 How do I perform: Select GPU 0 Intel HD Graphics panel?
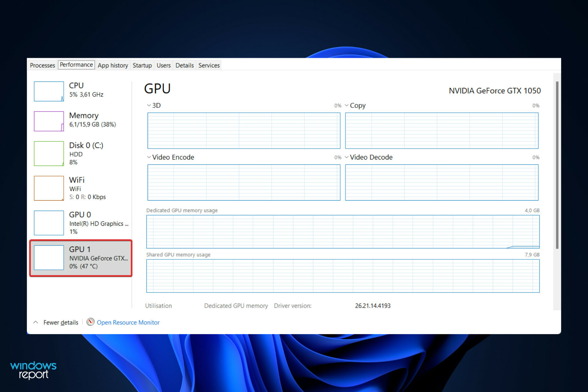click(x=81, y=223)
